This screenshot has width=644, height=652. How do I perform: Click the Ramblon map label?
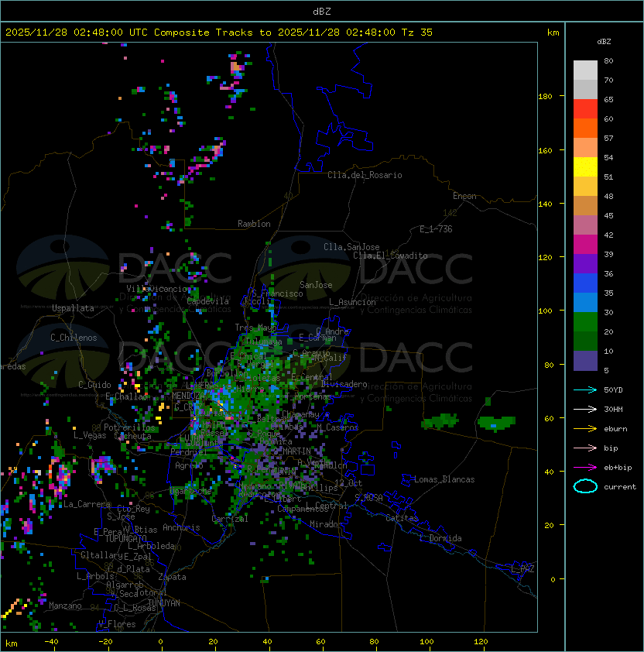(254, 224)
